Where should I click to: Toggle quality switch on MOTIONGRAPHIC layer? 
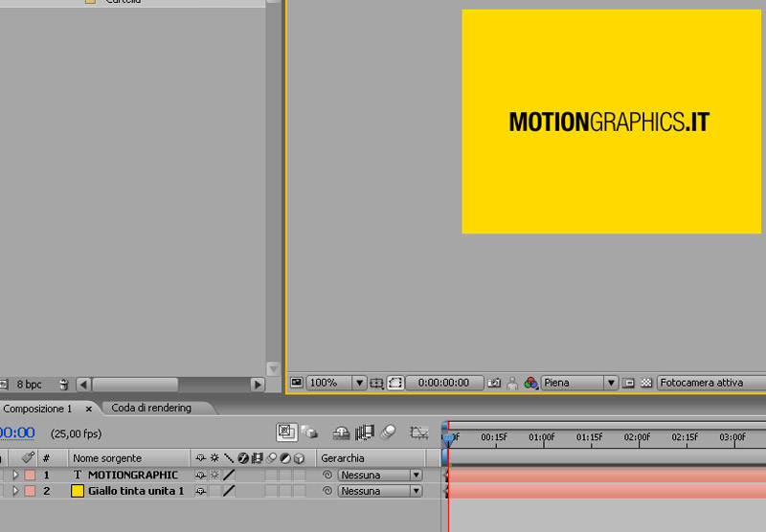click(x=229, y=475)
